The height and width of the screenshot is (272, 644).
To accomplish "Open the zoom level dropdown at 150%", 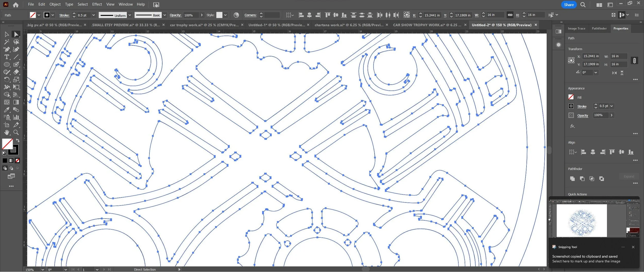I will coord(43,270).
